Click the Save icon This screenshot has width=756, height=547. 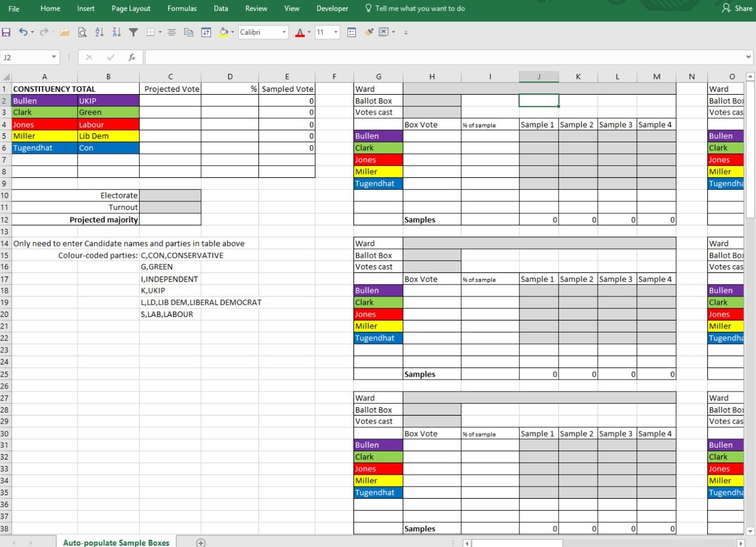(x=6, y=32)
